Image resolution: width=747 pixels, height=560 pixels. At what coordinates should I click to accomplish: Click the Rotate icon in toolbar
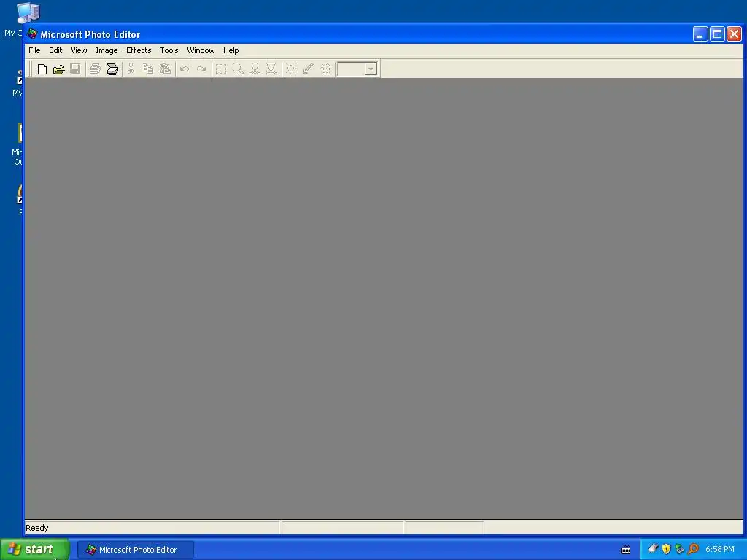pos(325,69)
